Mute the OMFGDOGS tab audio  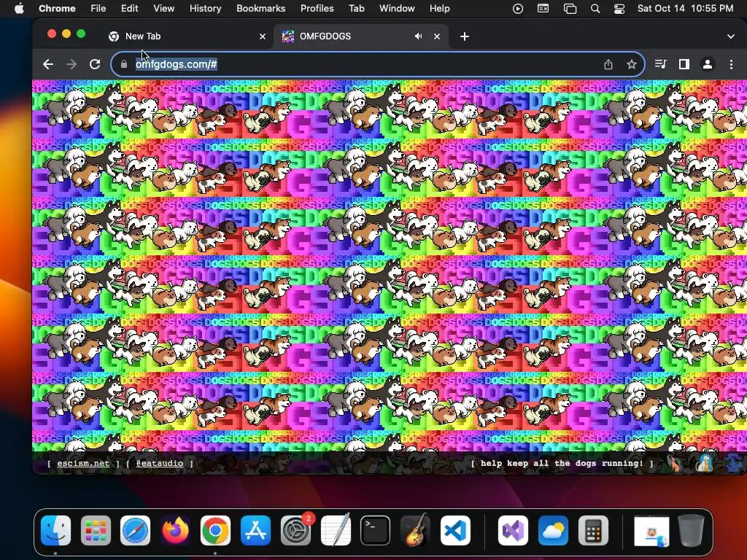point(418,36)
